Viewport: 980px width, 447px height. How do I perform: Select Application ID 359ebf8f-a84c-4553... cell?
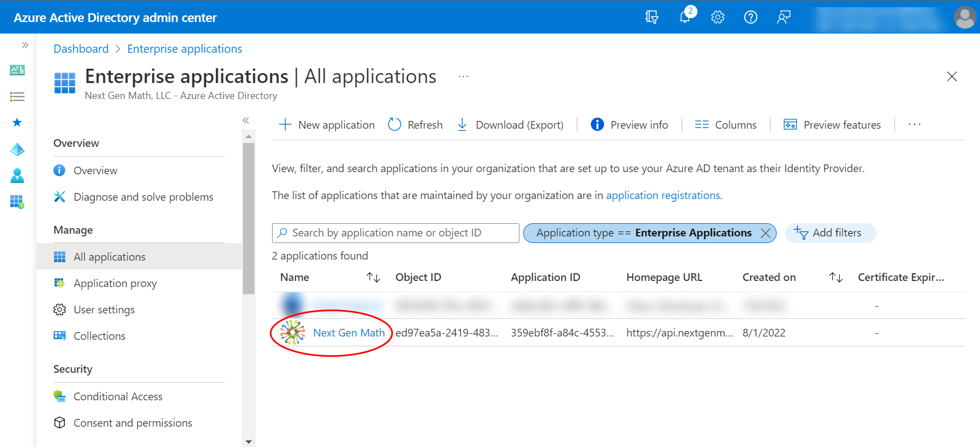(x=562, y=333)
